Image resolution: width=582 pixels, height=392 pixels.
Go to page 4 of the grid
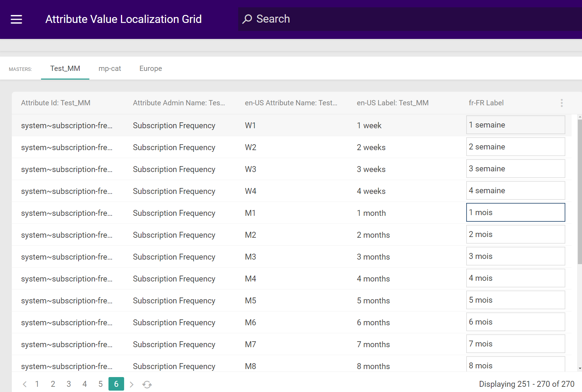(84, 384)
